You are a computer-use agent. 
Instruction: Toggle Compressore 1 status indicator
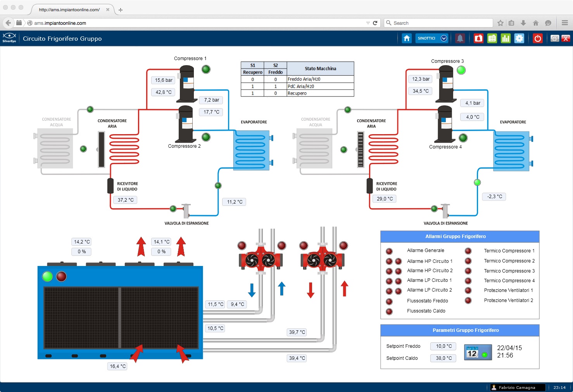(x=206, y=69)
